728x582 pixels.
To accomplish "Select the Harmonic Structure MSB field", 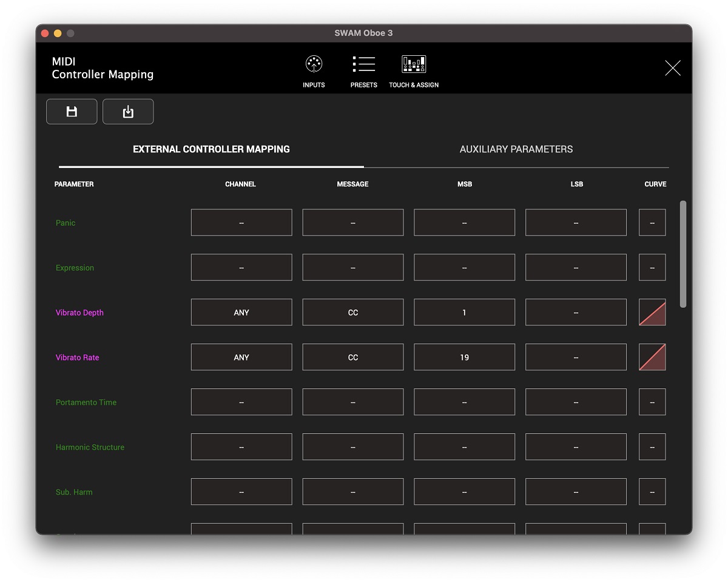I will coord(465,447).
